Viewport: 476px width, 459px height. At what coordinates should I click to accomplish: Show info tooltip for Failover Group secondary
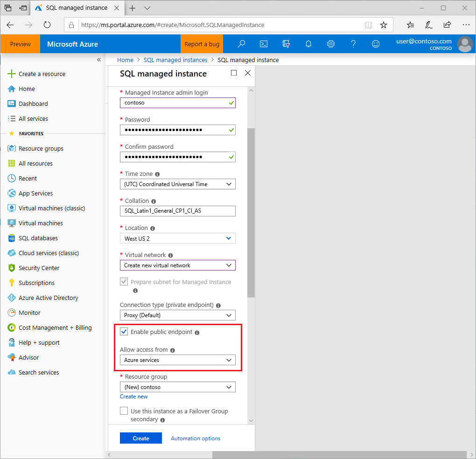163,420
